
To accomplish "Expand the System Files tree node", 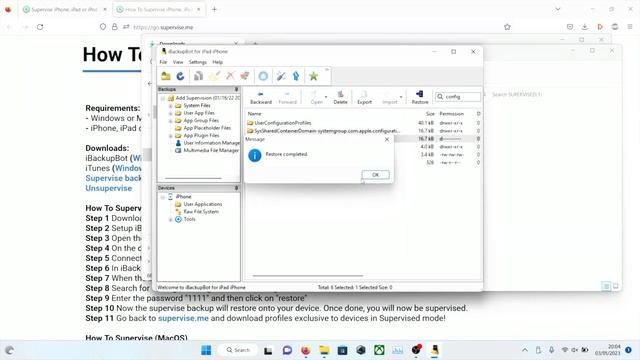I will click(x=171, y=106).
